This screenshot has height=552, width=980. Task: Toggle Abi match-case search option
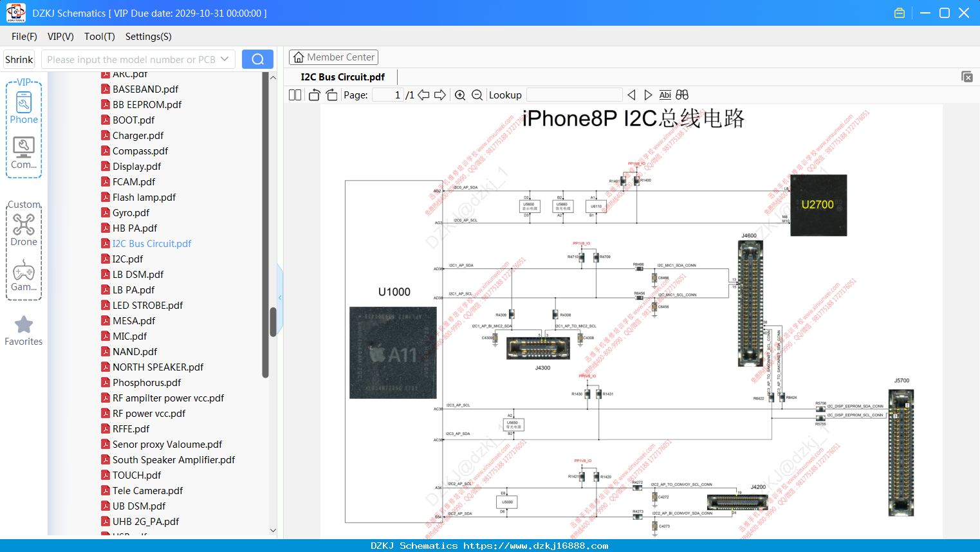pyautogui.click(x=665, y=95)
